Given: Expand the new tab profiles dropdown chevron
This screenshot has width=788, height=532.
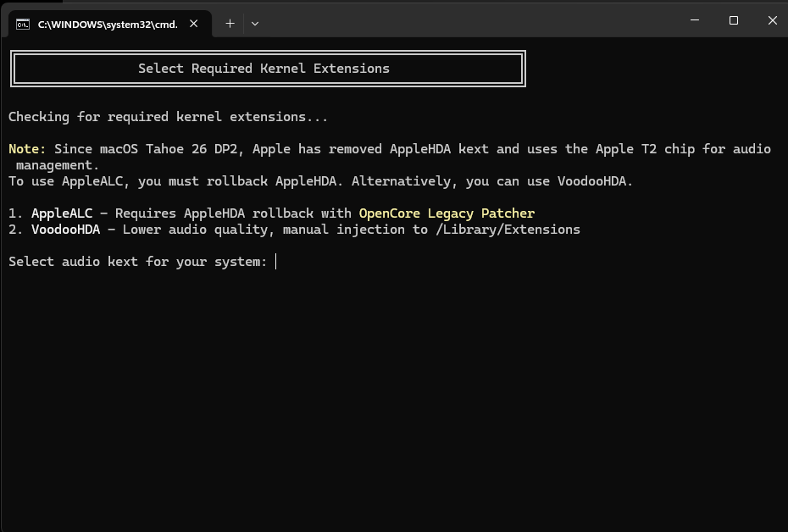Looking at the screenshot, I should (254, 24).
